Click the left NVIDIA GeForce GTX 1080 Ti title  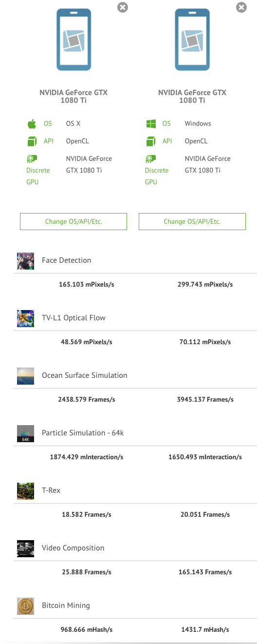click(x=73, y=97)
